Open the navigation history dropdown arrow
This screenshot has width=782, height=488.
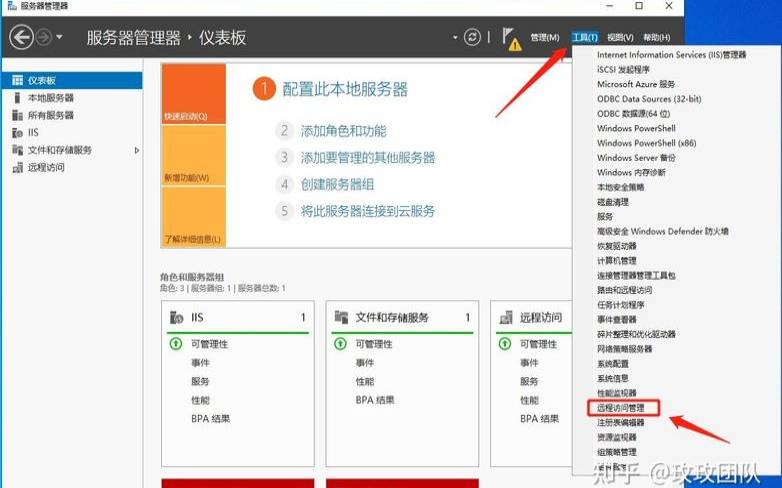tap(59, 37)
